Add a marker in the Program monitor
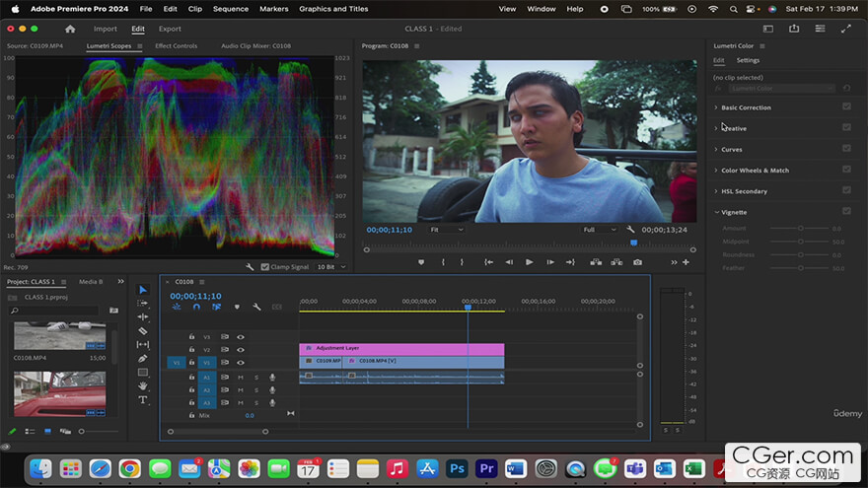The height and width of the screenshot is (488, 868). [x=421, y=262]
